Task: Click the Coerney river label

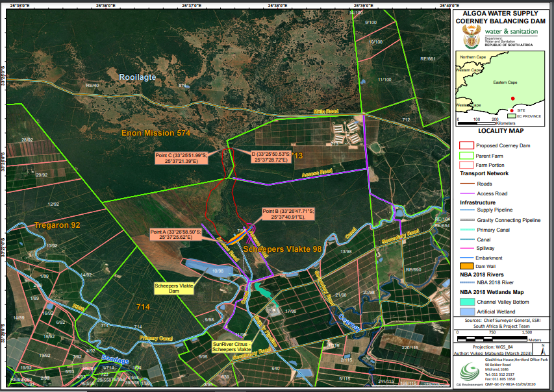Action: tap(350, 323)
